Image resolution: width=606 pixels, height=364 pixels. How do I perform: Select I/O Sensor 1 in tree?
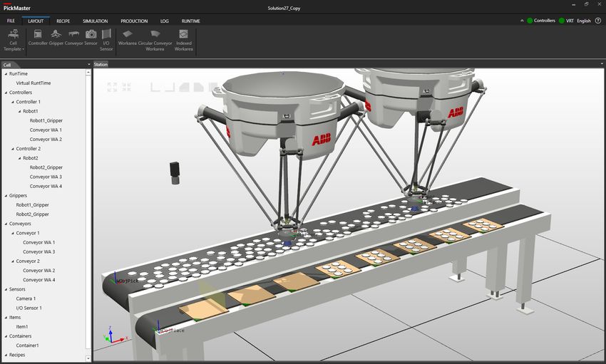click(29, 308)
